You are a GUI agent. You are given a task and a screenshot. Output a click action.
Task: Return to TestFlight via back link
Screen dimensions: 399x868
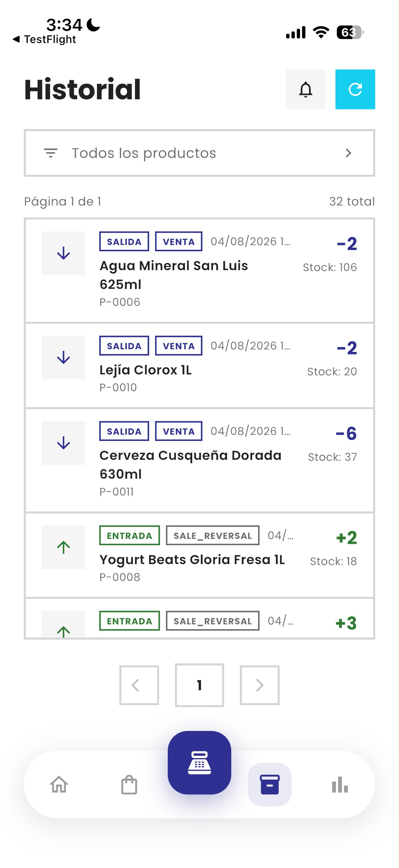click(44, 39)
